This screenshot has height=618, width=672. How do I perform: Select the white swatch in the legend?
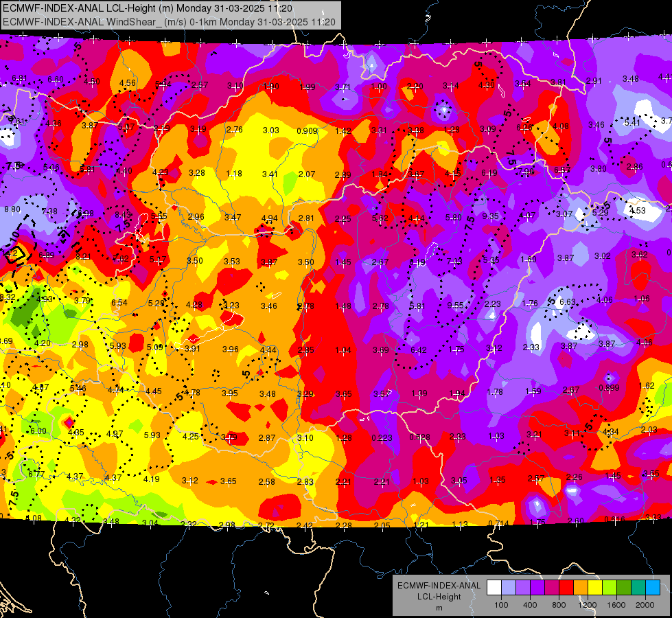(494, 588)
